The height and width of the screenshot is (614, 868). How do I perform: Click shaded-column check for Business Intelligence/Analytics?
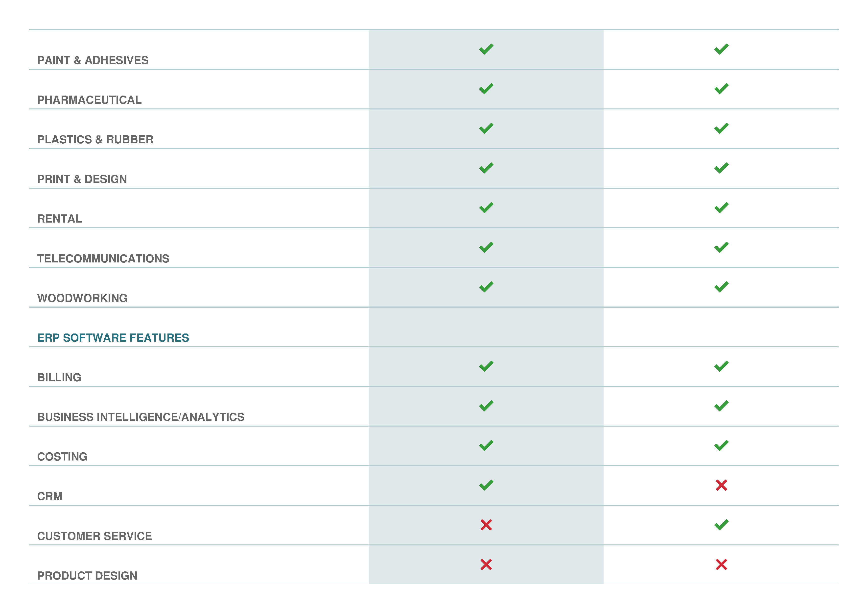click(486, 406)
